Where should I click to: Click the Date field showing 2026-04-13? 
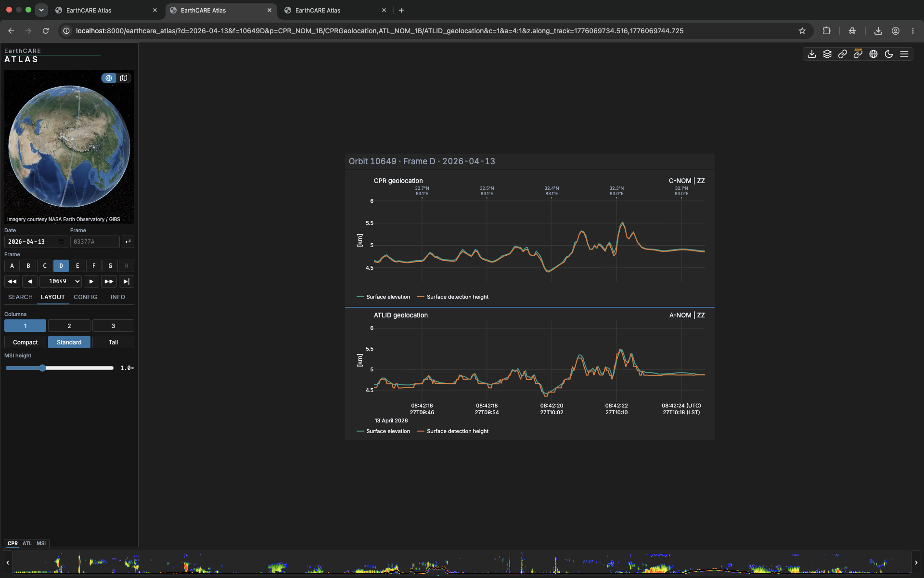[36, 242]
